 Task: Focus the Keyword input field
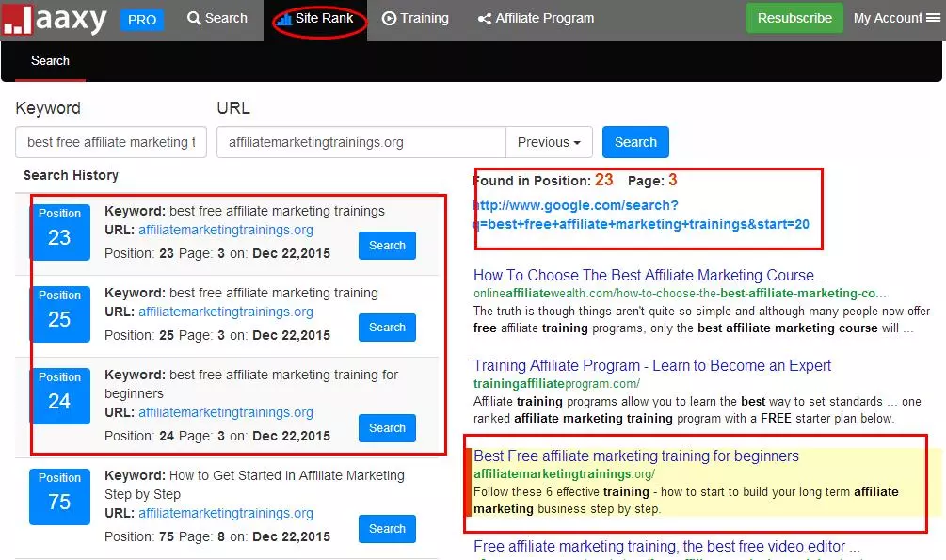coord(111,142)
